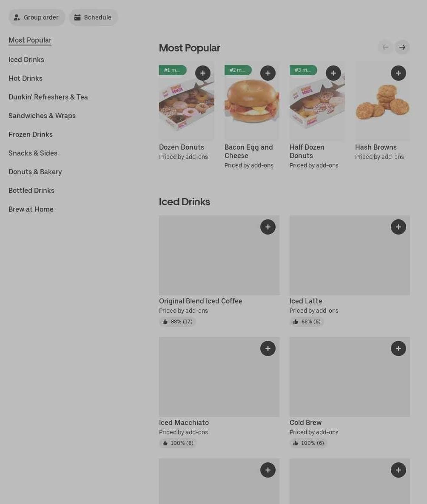Add Hash Browns with plus icon

[x=399, y=73]
